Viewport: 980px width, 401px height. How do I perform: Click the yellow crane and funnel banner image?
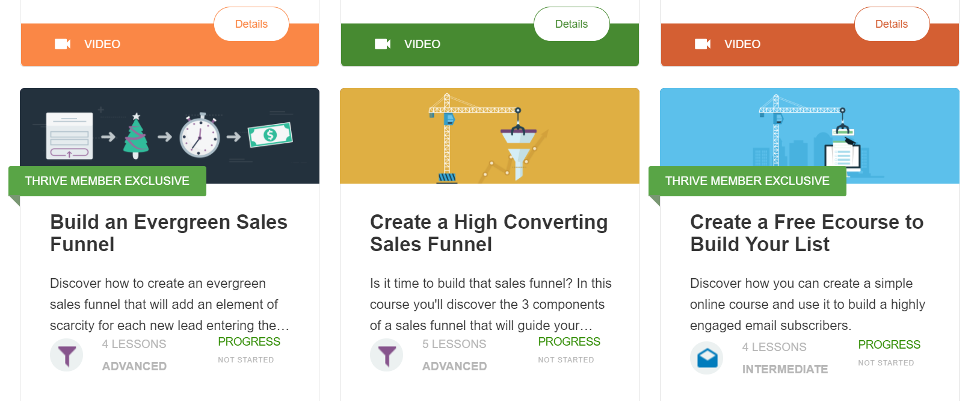490,135
